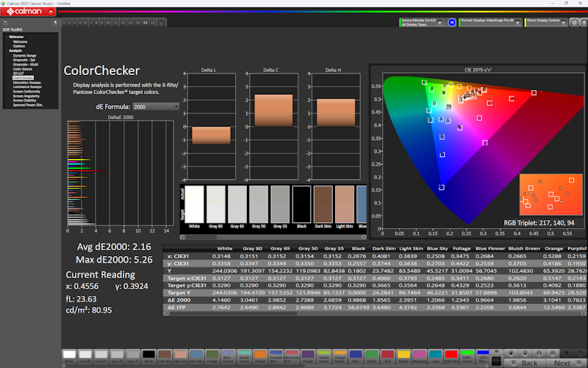
Task: Add a new page with the plus tab
Action: pos(161,23)
